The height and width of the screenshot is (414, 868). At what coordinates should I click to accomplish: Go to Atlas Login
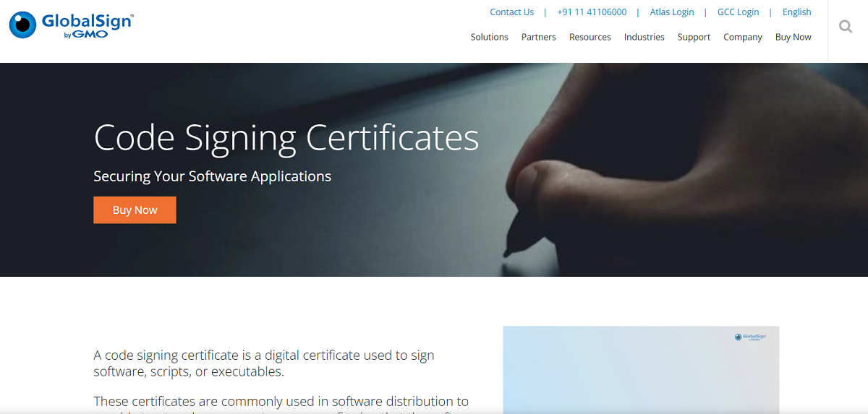tap(671, 12)
